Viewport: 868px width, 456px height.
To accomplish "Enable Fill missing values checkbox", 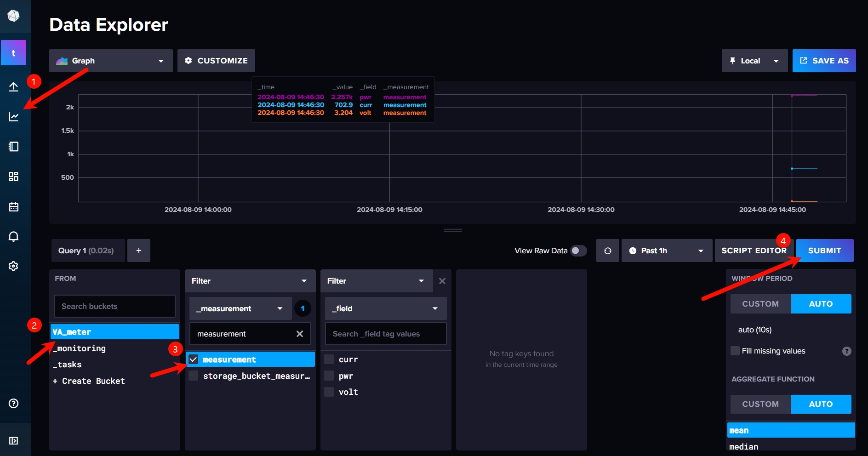I will pos(735,351).
